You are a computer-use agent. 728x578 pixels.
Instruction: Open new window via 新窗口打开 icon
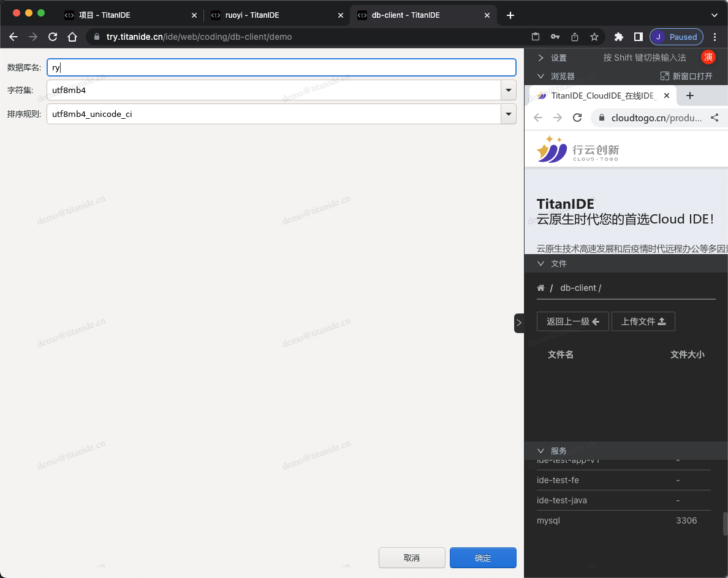click(x=664, y=76)
